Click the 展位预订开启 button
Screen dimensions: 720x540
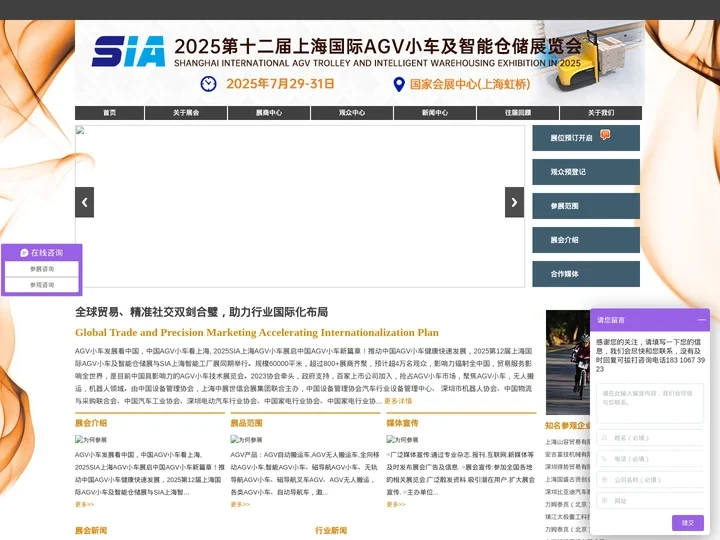(x=586, y=138)
